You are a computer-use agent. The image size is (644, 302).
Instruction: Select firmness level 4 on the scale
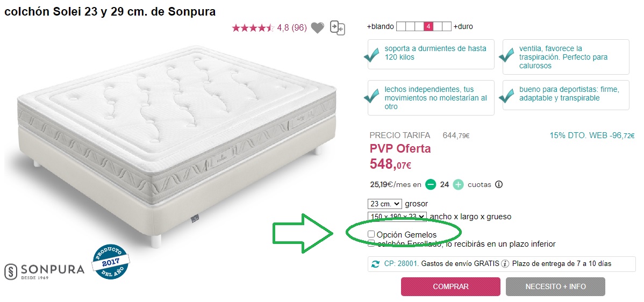[428, 26]
